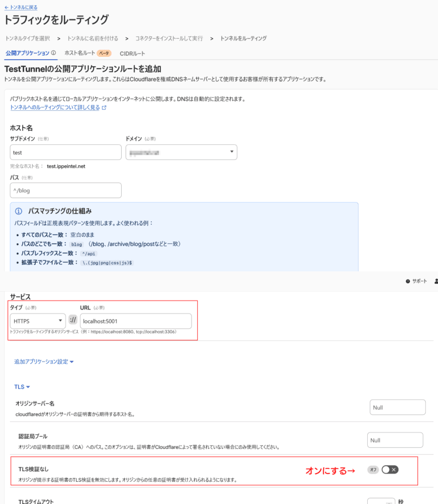Click トンネルタイプを選択 breadcrumb step
Viewport: 438px width, 504px height.
(x=28, y=39)
